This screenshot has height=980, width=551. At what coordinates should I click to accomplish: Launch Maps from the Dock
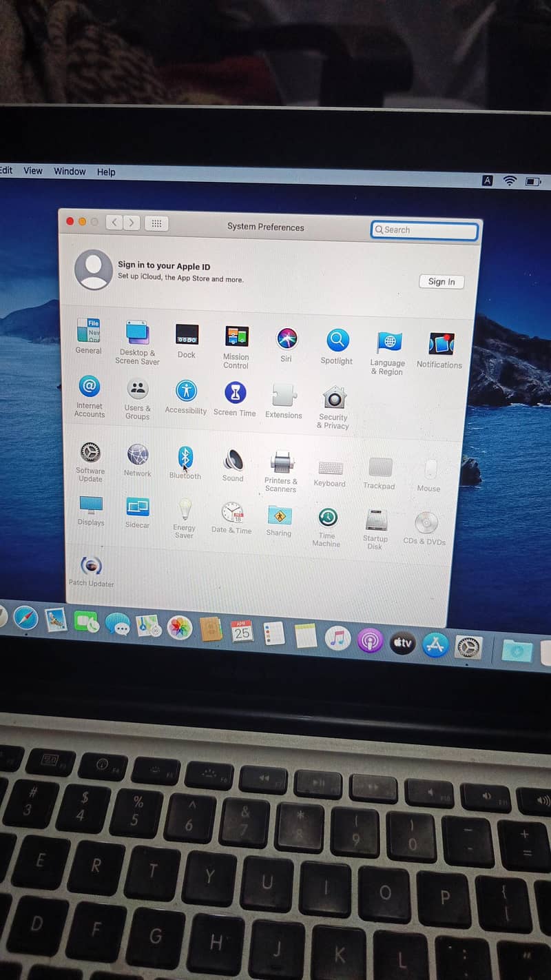(x=148, y=626)
